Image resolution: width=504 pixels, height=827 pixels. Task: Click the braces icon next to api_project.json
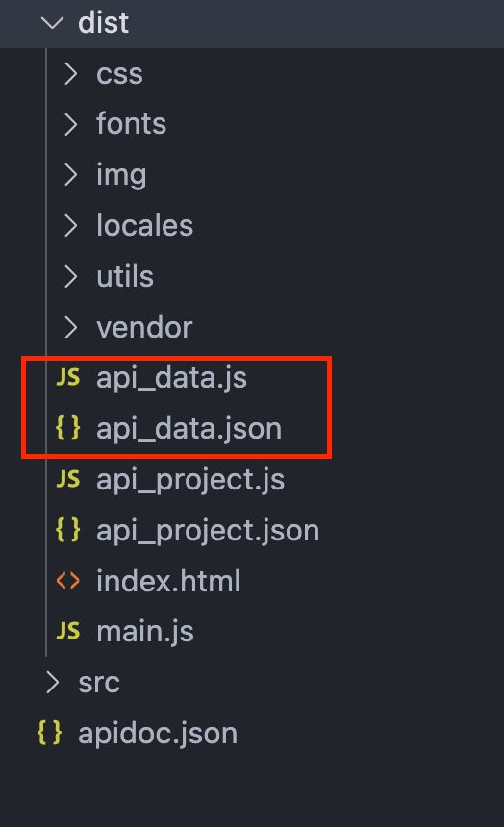(x=68, y=530)
